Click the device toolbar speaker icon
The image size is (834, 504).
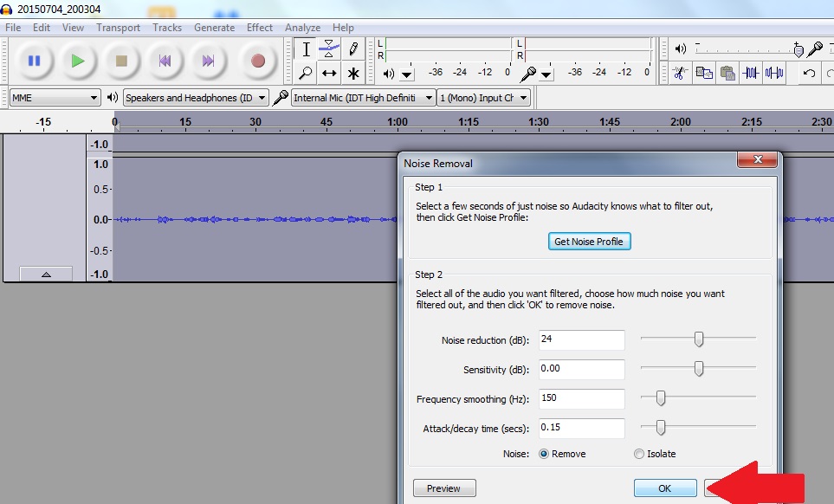[112, 97]
